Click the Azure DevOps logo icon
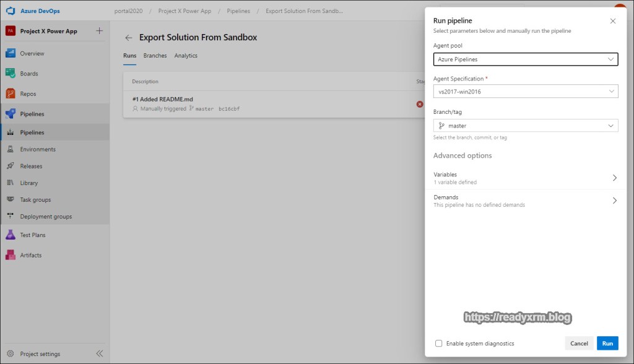The width and height of the screenshot is (634, 364). coord(10,11)
